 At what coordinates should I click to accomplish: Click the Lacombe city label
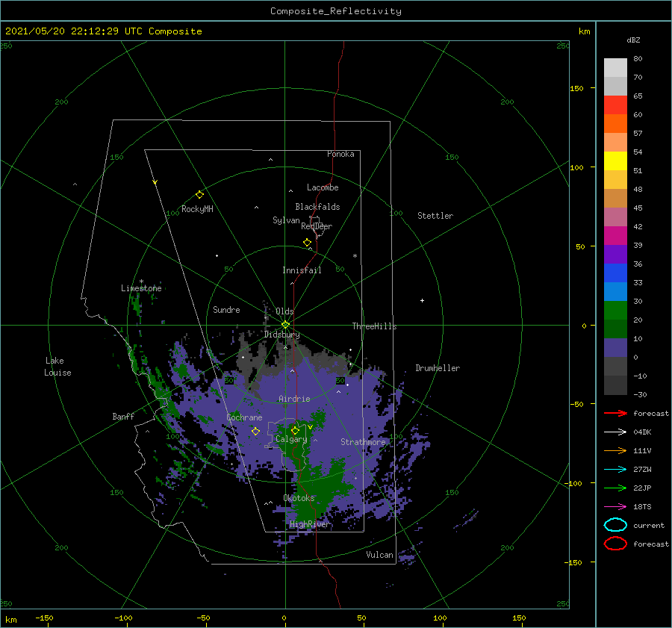tap(323, 187)
